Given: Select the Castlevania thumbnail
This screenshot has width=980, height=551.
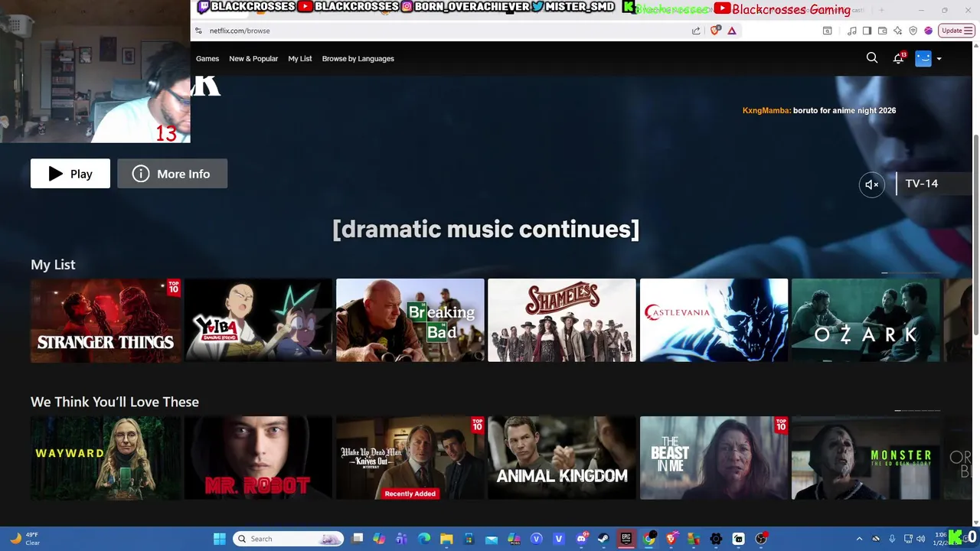Looking at the screenshot, I should point(714,320).
